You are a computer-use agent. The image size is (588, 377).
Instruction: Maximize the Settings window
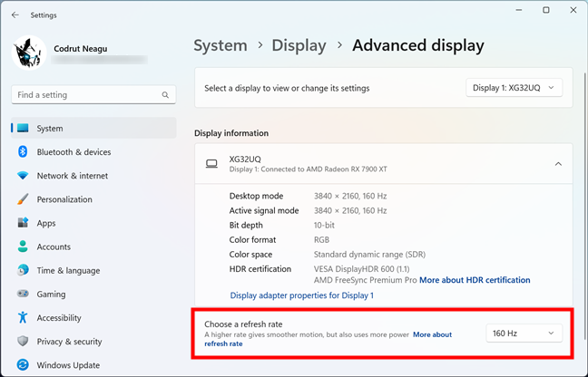pos(546,10)
